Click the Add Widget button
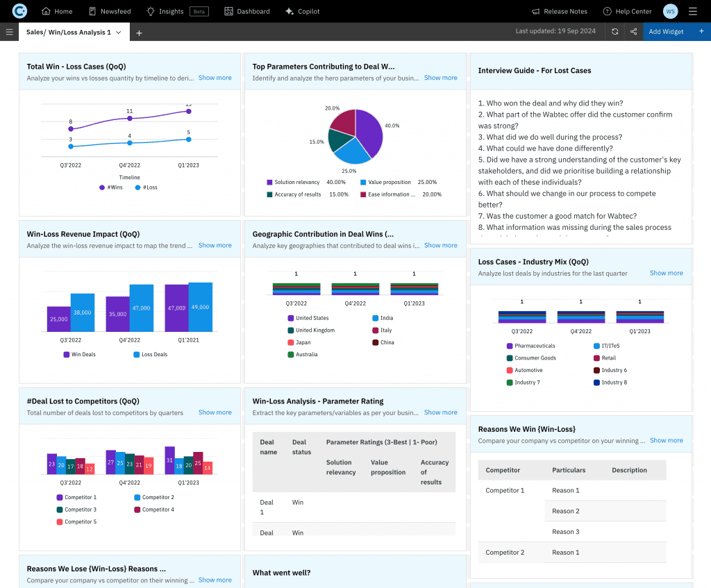This screenshot has width=711, height=588. (666, 32)
